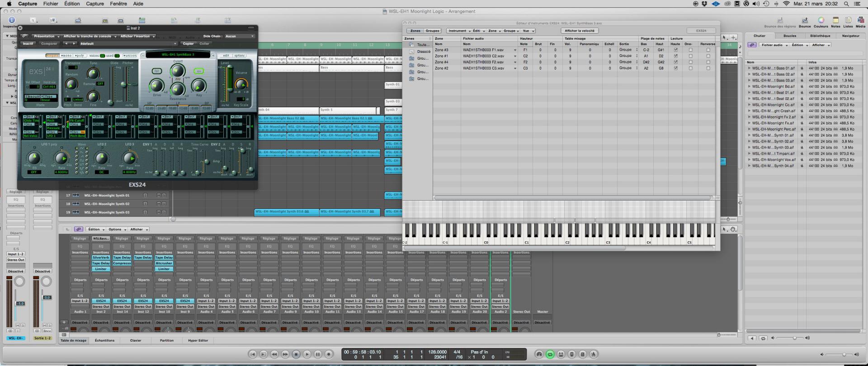Open the Spotlight search icon in menu bar
This screenshot has width=868, height=366.
846,4
